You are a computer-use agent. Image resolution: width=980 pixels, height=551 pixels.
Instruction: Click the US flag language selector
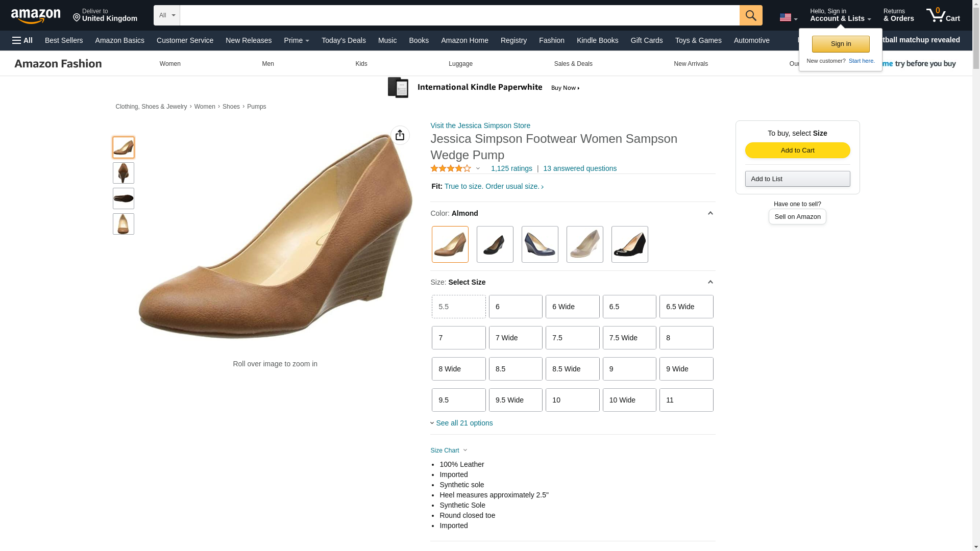pos(788,17)
